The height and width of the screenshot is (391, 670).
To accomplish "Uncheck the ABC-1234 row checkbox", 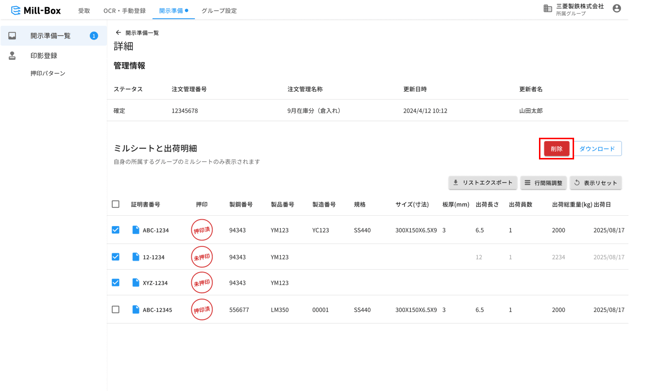I will tap(115, 230).
